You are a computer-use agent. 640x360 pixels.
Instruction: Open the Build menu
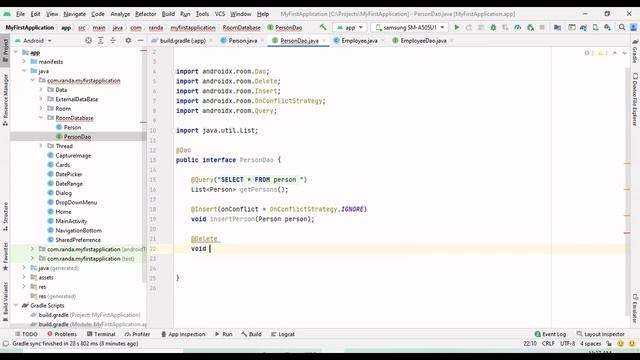coord(168,14)
